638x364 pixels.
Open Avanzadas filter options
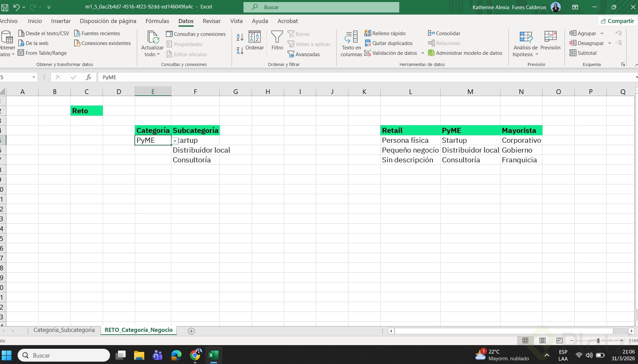[303, 54]
